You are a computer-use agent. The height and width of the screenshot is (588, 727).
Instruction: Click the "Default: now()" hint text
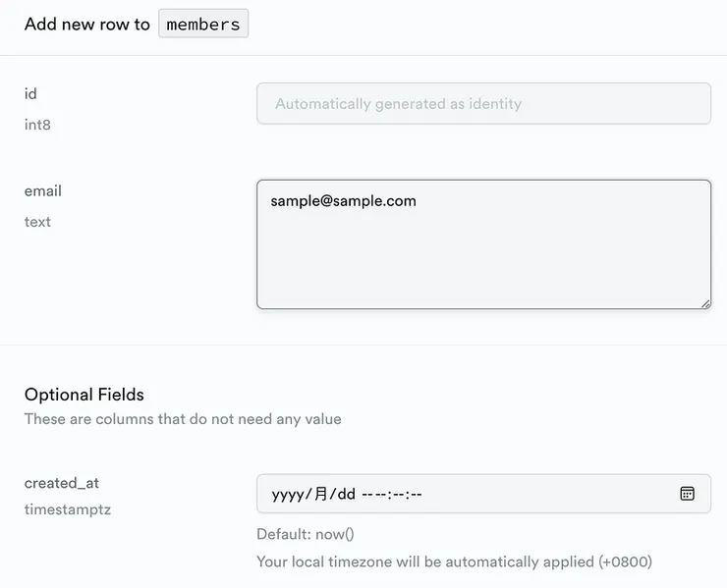point(306,535)
